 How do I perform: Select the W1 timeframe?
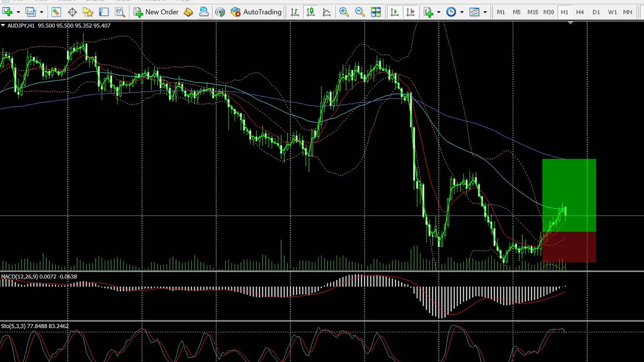pos(612,12)
